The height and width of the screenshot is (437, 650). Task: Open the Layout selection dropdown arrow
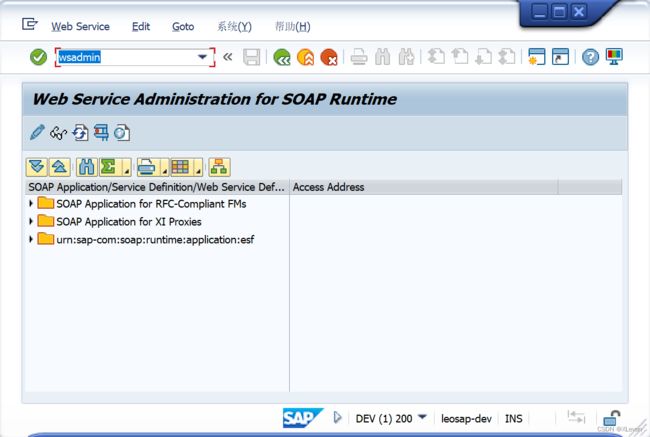tap(199, 168)
